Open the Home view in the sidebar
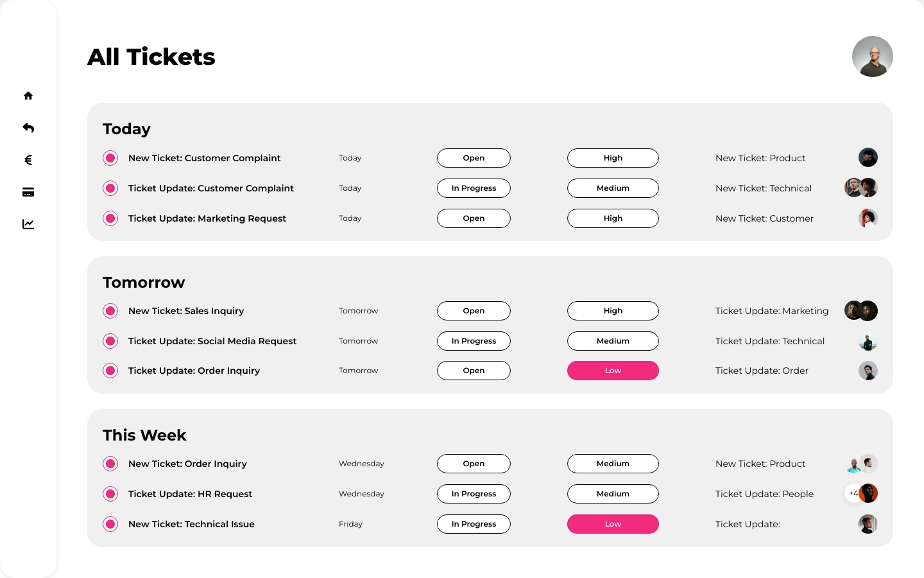This screenshot has height=578, width=924. 28,95
